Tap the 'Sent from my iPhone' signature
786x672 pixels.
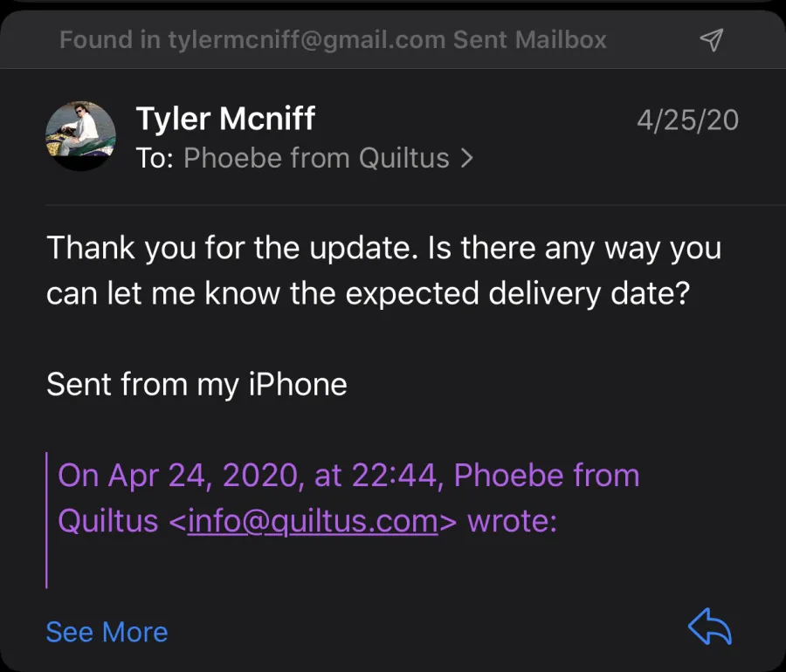pyautogui.click(x=196, y=385)
